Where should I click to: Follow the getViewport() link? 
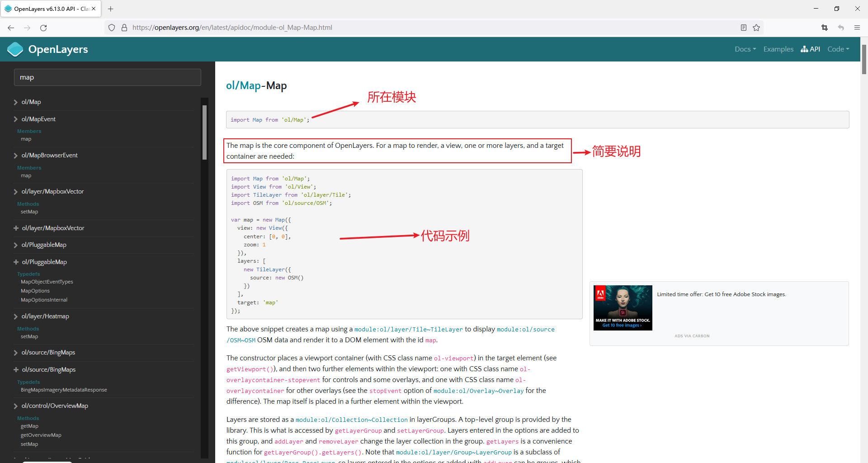click(250, 369)
